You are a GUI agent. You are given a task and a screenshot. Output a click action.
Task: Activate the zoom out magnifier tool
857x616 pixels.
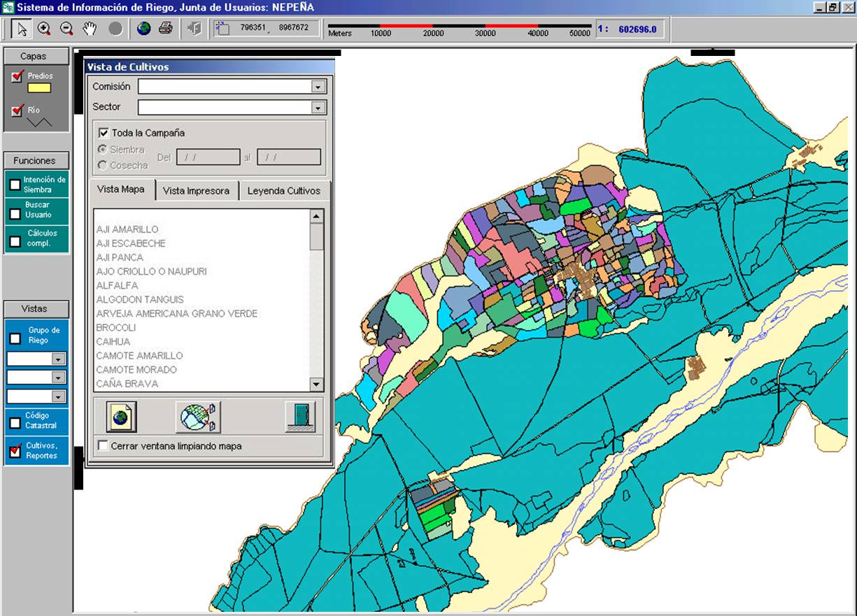click(x=66, y=29)
